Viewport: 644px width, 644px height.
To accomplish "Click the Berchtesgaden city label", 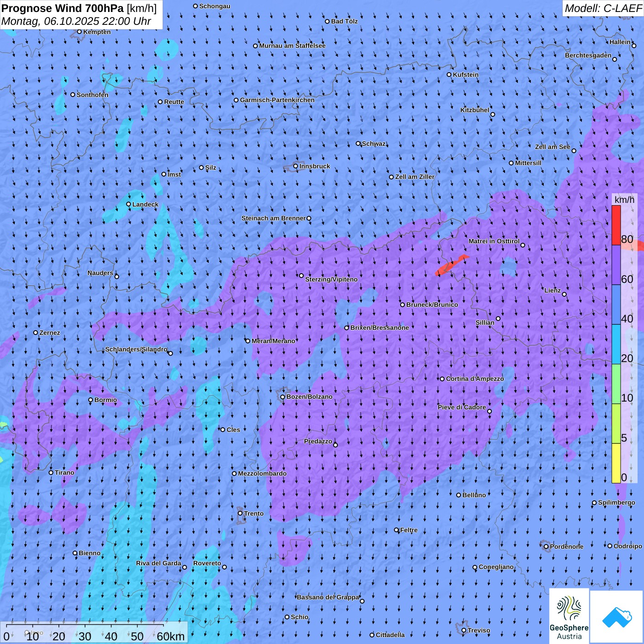I will point(588,55).
